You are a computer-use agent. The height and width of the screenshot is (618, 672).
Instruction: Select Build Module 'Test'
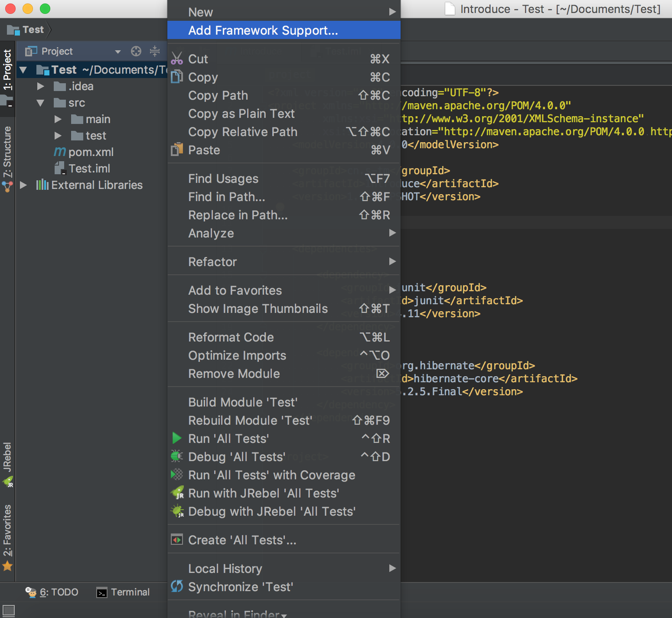coord(284,402)
